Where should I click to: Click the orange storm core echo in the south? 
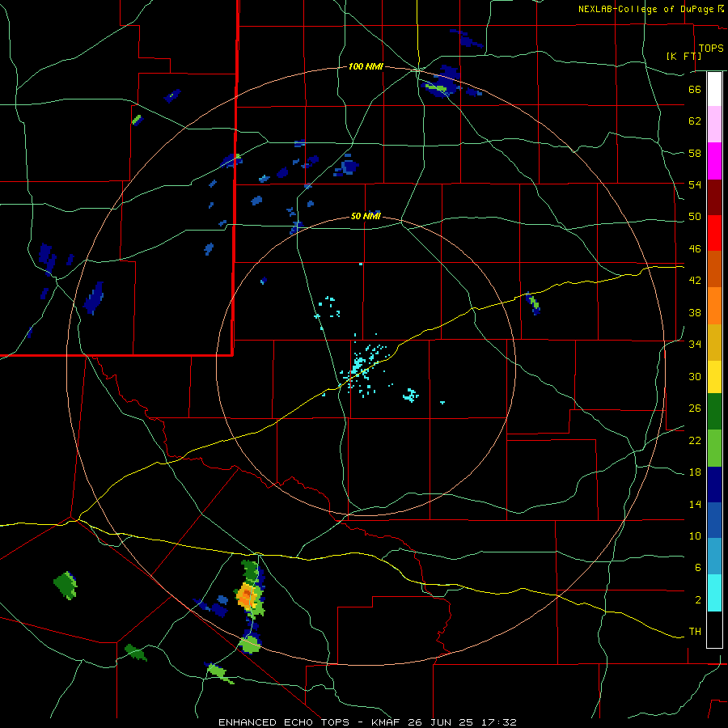tap(246, 595)
